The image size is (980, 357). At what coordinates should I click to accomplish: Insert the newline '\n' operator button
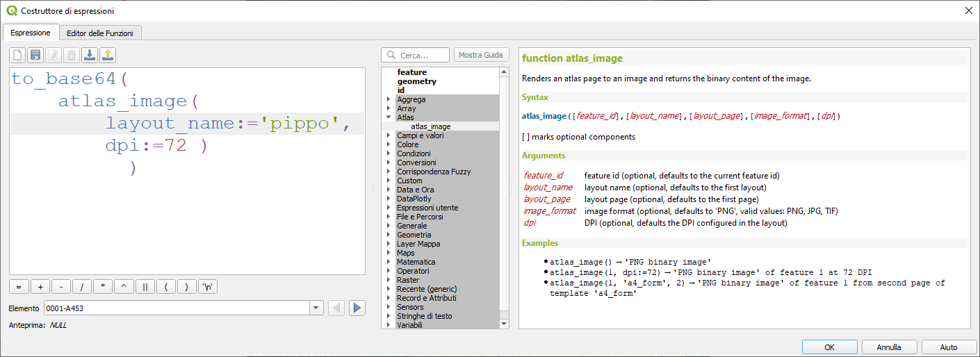tap(207, 286)
